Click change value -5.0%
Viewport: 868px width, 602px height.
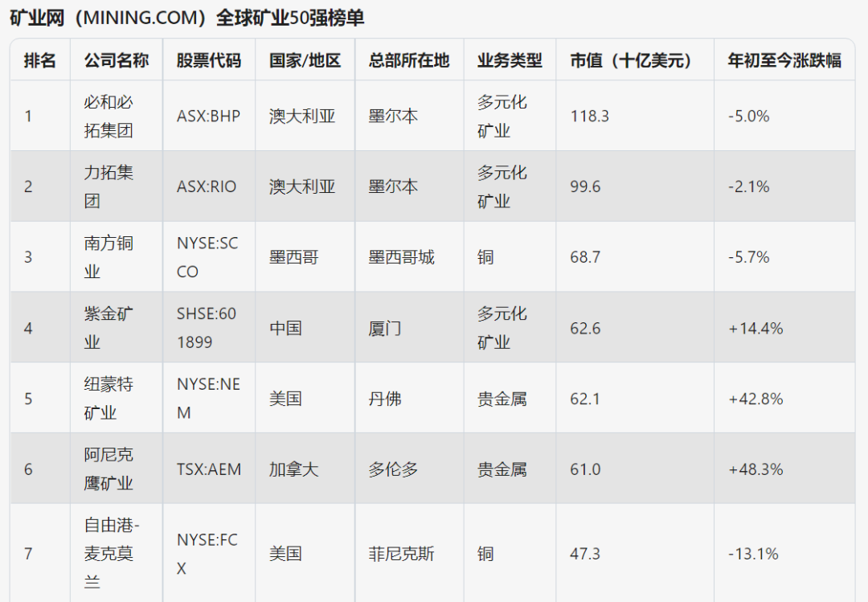coord(748,117)
